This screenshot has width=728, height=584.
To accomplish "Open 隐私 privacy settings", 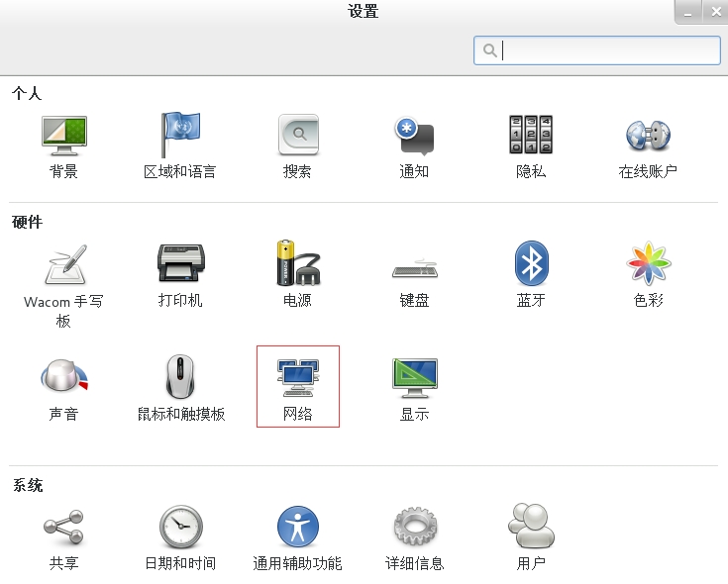I will pos(531,146).
